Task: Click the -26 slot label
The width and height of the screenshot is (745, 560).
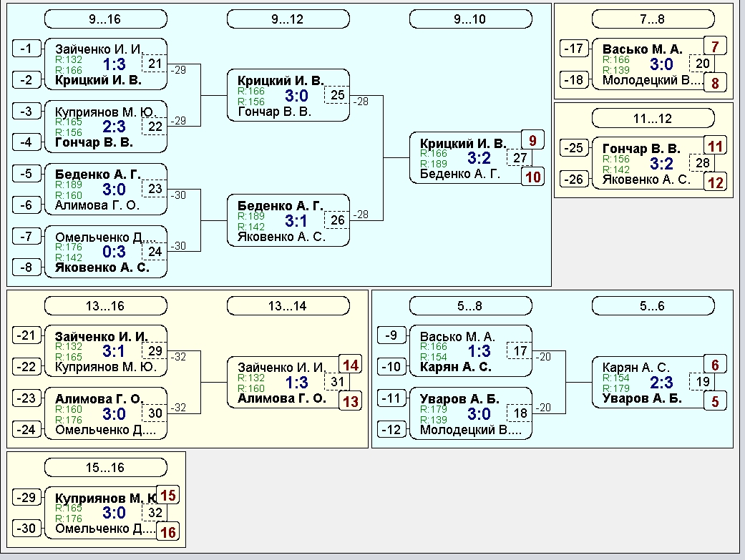Action: coord(574,179)
